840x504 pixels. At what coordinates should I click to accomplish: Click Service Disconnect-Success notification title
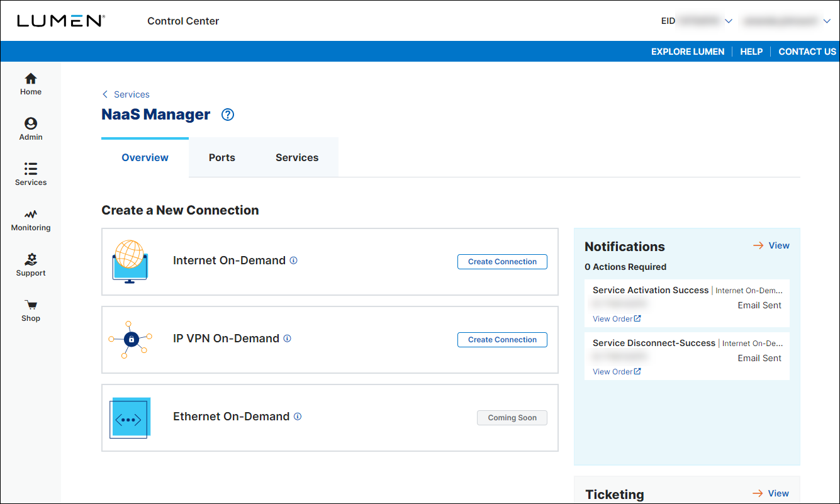654,343
